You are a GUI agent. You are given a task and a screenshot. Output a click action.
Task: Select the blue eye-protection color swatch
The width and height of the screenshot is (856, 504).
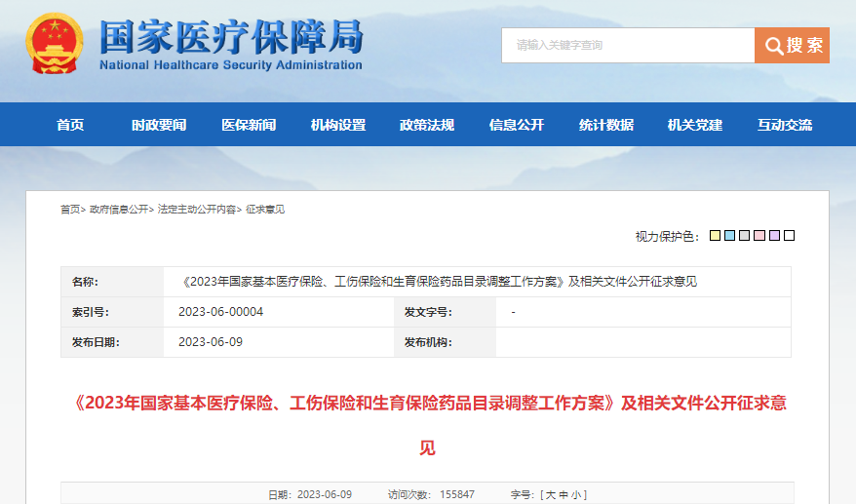729,236
